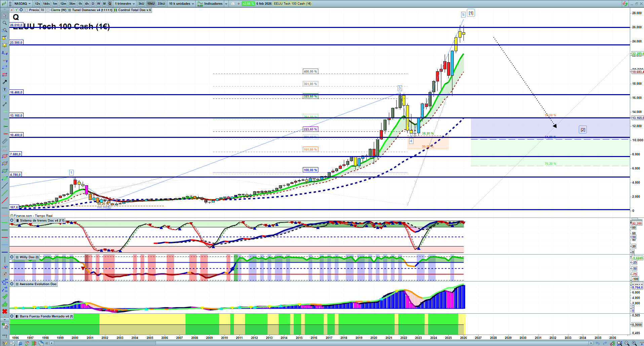Pick the a-b-c wave labels tool
Screen dimensions: 644x346
pos(5,289)
